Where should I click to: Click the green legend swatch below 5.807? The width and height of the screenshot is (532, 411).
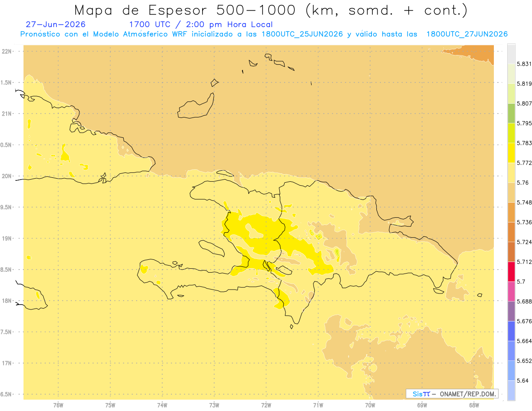[511, 113]
